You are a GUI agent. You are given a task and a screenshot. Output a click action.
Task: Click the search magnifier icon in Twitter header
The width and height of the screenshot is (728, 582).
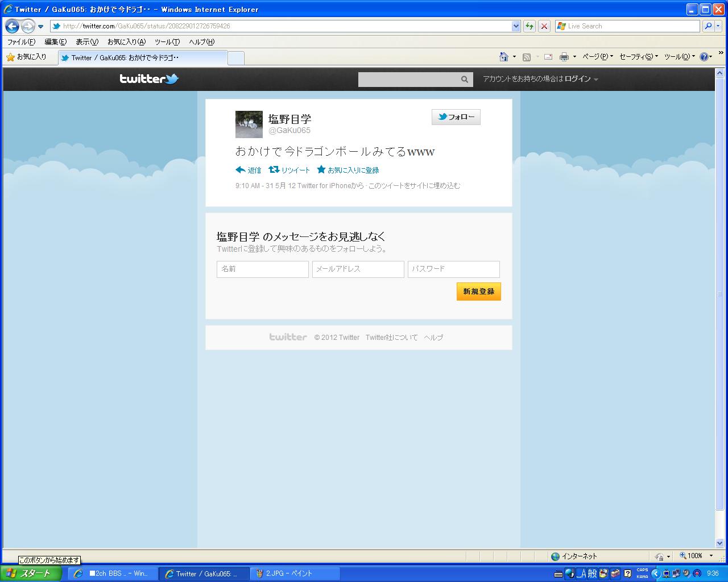point(465,80)
